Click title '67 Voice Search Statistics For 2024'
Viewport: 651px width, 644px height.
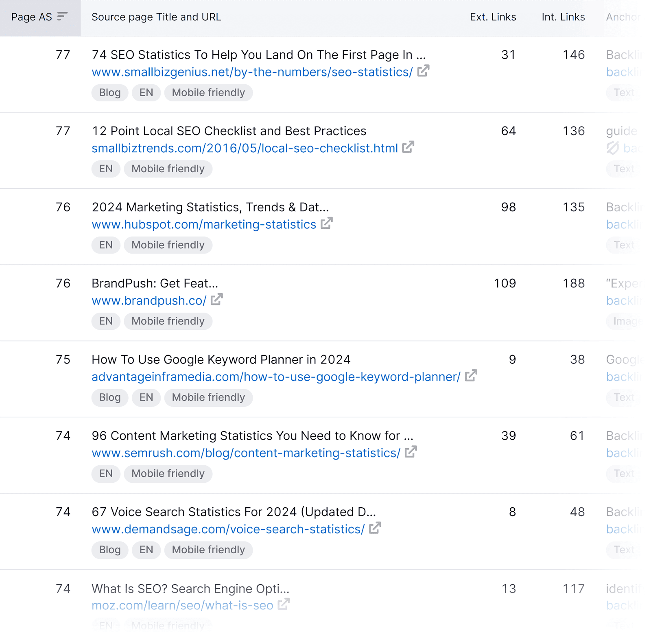[234, 512]
